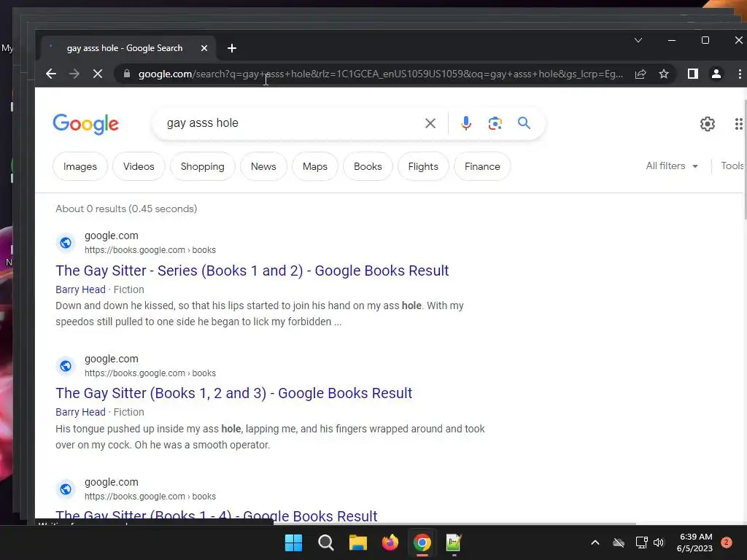Click 'About 0 results' stats text

[126, 209]
